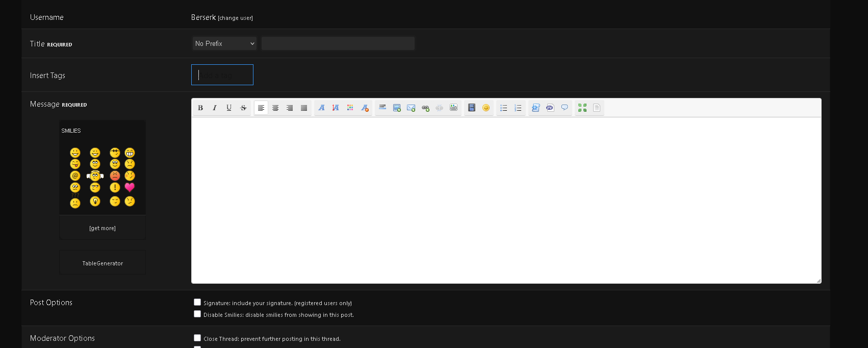Screen dimensions: 868x348
Task: Insert the pink heart smilie
Action: tap(130, 187)
